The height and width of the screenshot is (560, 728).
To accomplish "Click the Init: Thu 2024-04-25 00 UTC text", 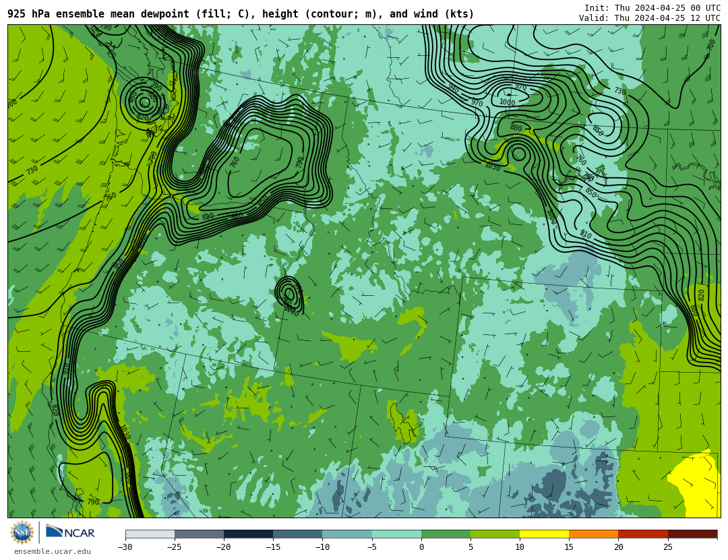I will point(653,8).
